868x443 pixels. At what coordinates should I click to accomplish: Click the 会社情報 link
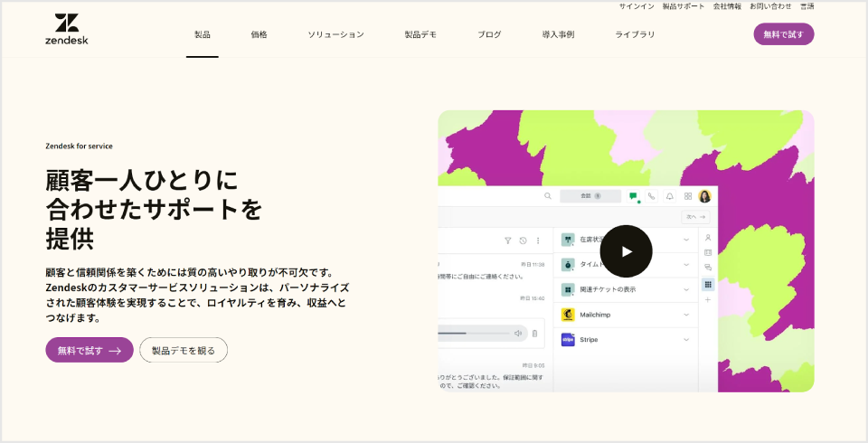(x=727, y=6)
